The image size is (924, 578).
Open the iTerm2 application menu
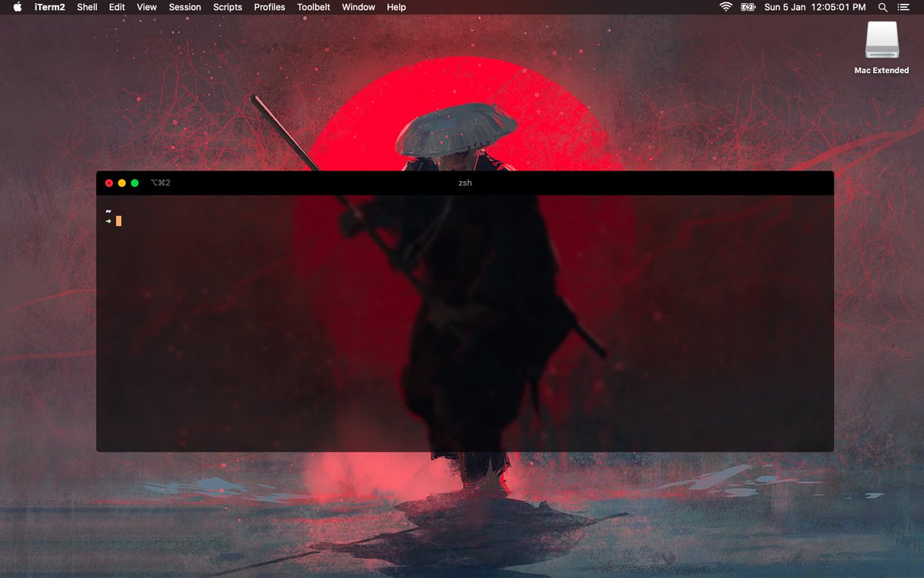[50, 7]
